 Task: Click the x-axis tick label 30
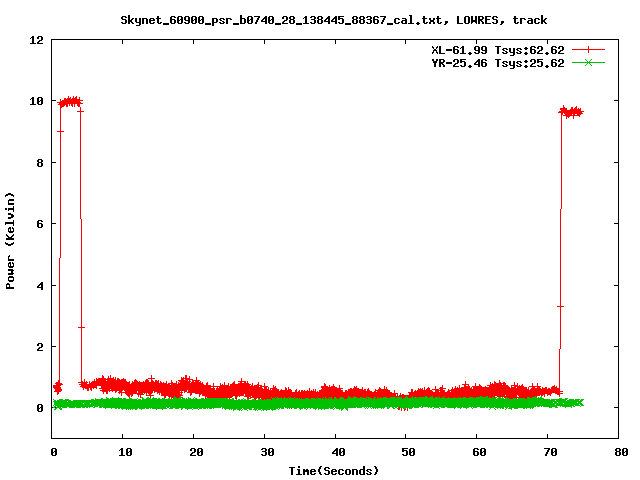(267, 452)
